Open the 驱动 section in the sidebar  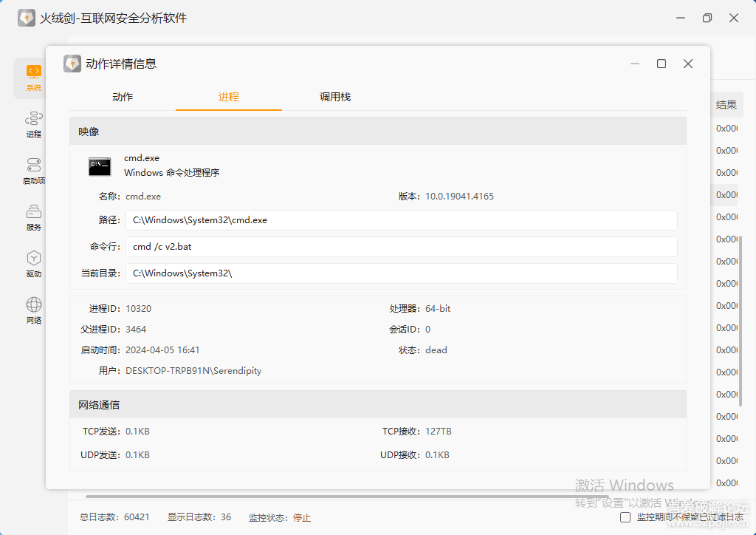pyautogui.click(x=33, y=264)
